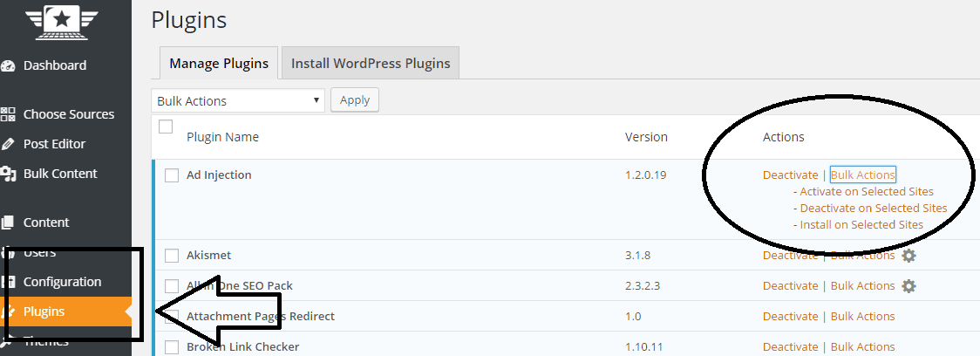Click the Choose Sources grid icon
The height and width of the screenshot is (356, 980).
9,114
